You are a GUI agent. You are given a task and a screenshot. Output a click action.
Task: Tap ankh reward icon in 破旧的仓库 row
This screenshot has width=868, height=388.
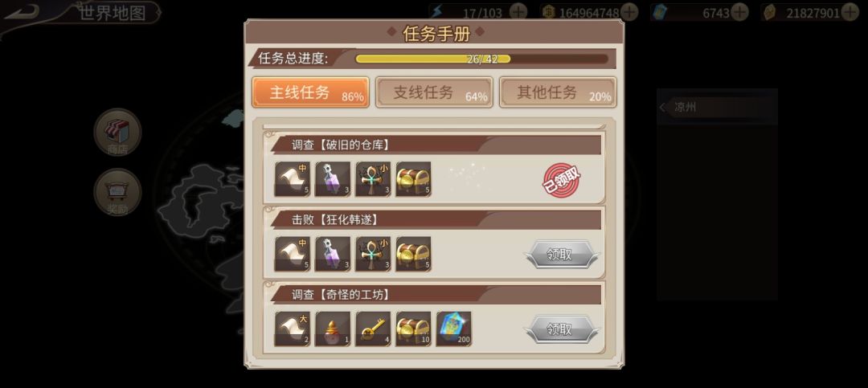pyautogui.click(x=373, y=179)
